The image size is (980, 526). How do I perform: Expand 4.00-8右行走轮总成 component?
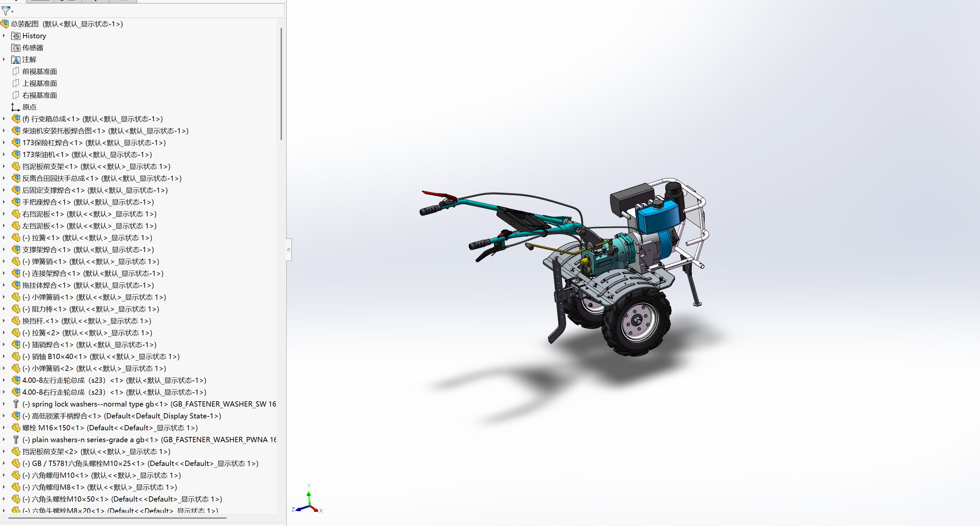coord(4,392)
